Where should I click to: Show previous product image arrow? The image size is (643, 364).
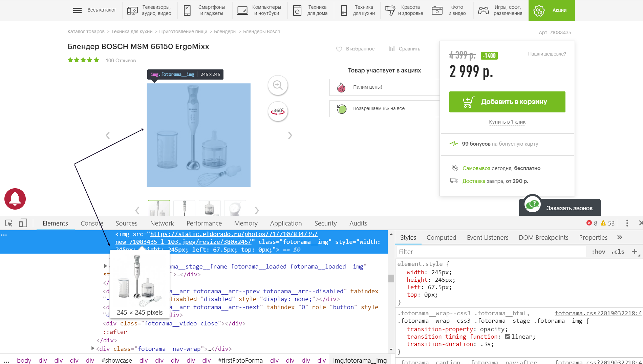pos(108,135)
